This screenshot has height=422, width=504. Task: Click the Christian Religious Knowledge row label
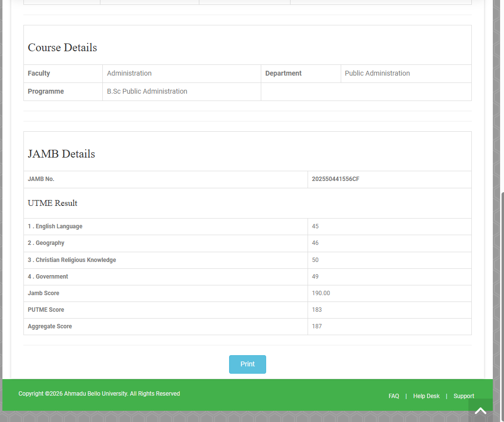coord(72,260)
